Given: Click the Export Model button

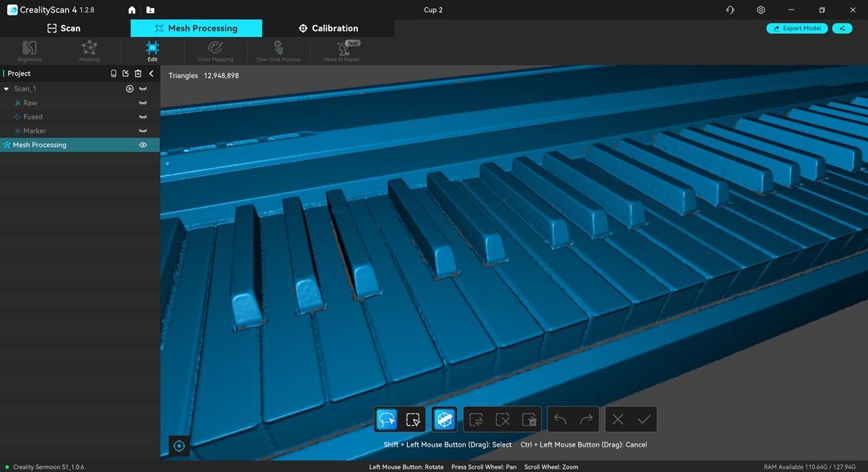Looking at the screenshot, I should point(796,28).
